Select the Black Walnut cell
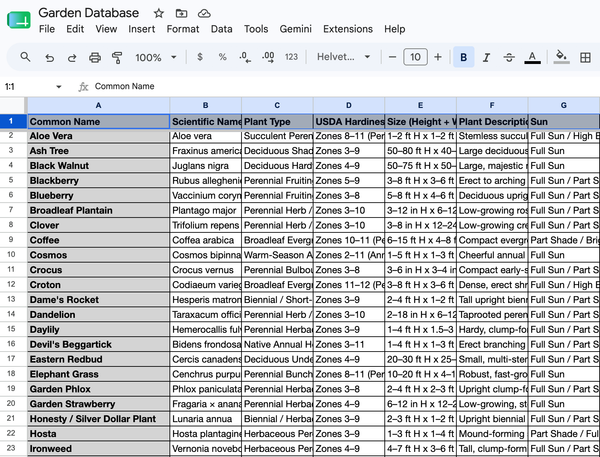The image size is (600, 457). [99, 166]
